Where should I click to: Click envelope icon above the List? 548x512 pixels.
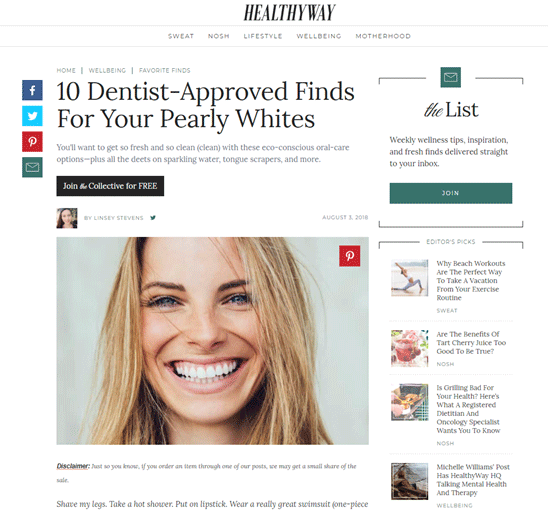click(450, 77)
